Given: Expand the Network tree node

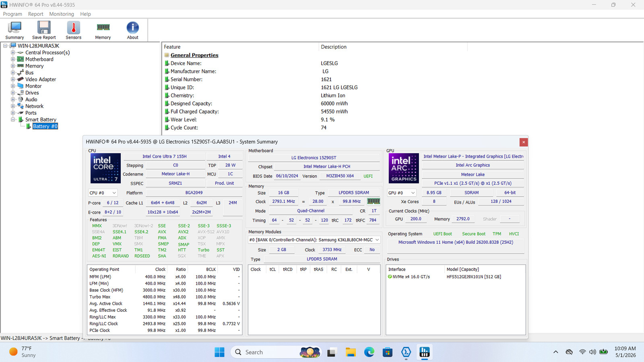Looking at the screenshot, I should pyautogui.click(x=13, y=106).
